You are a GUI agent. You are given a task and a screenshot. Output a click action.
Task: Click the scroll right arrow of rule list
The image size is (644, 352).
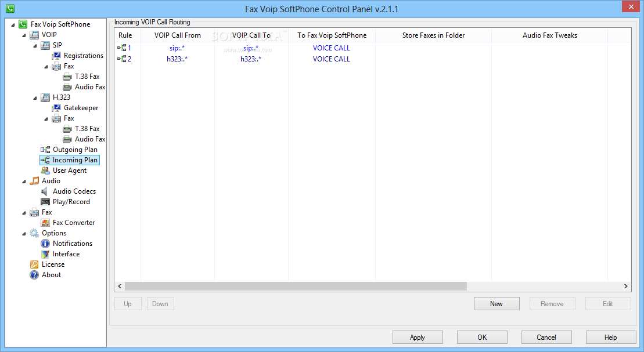pyautogui.click(x=625, y=286)
